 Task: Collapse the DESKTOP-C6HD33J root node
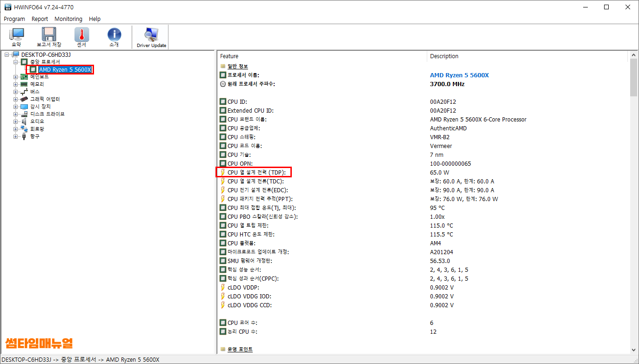click(7, 54)
